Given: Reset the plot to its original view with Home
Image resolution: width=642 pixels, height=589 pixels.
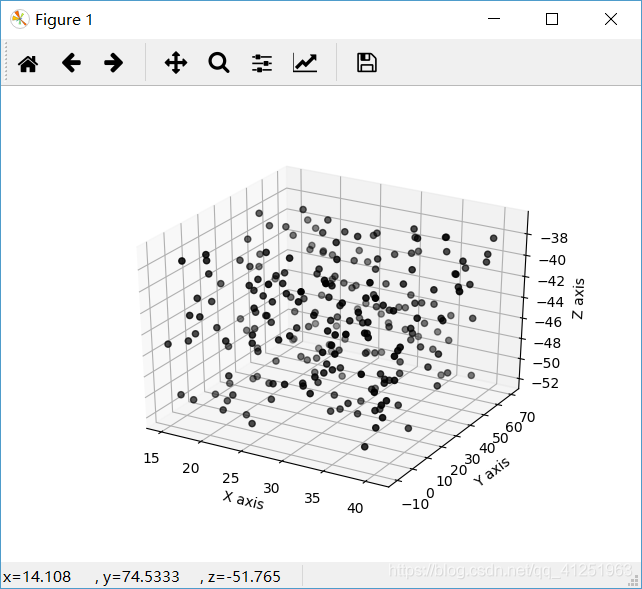Looking at the screenshot, I should point(28,63).
